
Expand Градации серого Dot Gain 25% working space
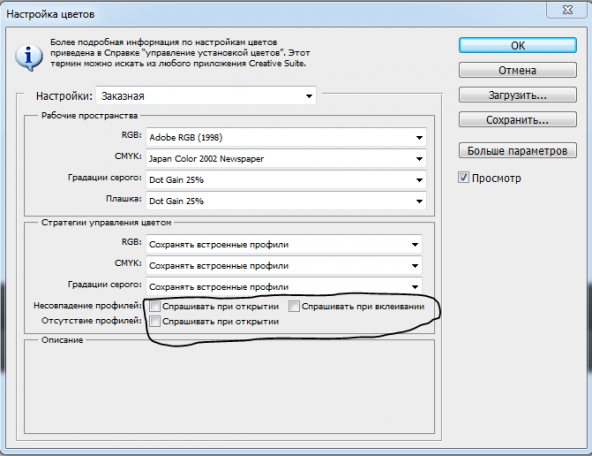tap(286, 180)
